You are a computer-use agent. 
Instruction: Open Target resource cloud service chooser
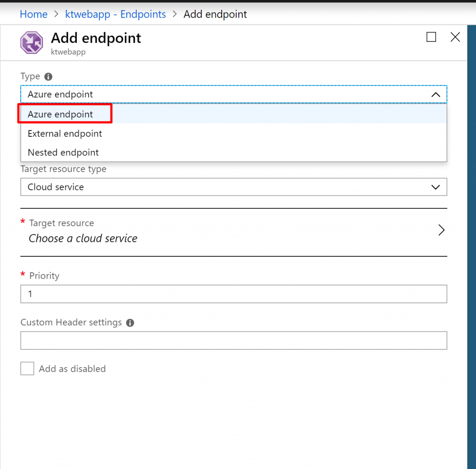(x=234, y=231)
